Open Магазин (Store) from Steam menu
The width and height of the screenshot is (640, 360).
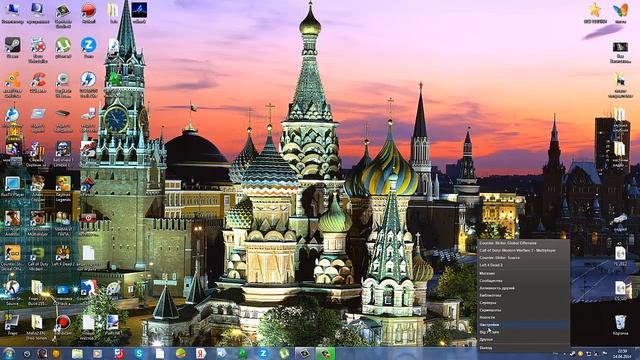point(524,273)
